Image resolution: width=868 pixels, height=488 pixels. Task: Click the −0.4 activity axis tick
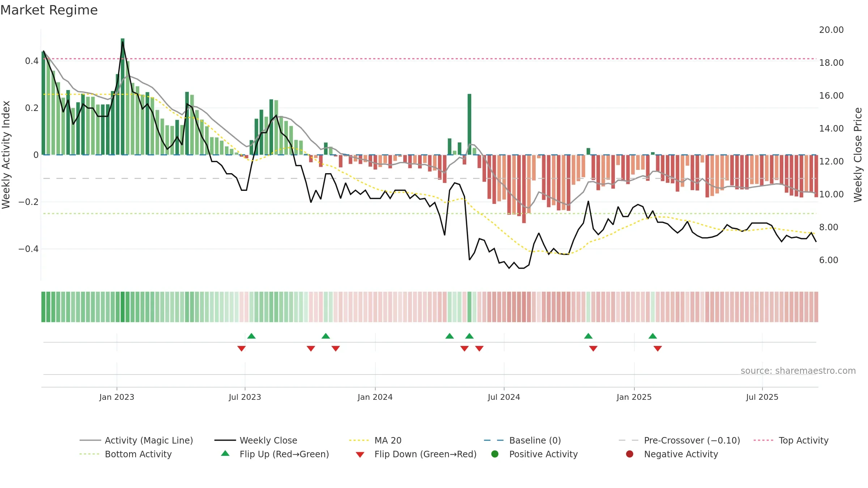[29, 249]
